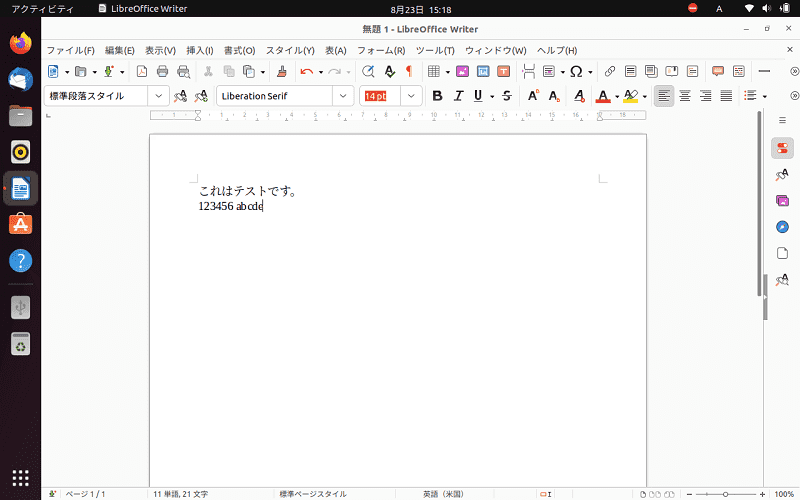The image size is (800, 500).
Task: Click the 100% zoom level in status bar
Action: point(784,494)
